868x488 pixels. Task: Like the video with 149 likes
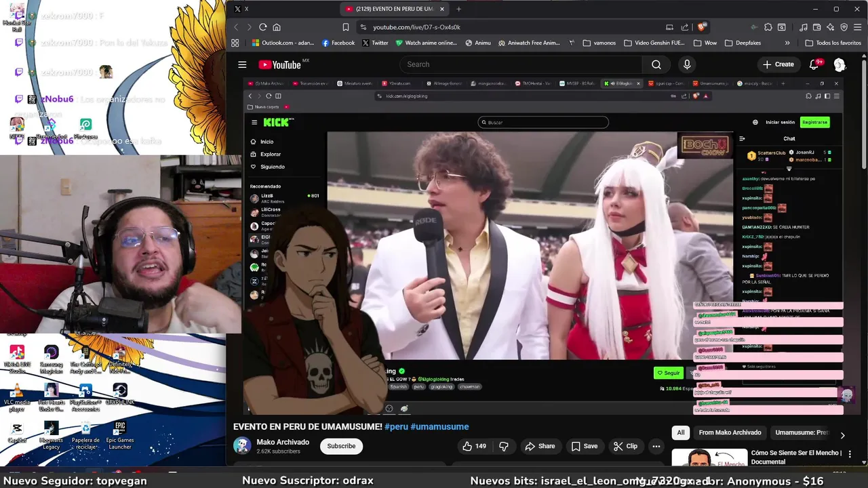474,446
